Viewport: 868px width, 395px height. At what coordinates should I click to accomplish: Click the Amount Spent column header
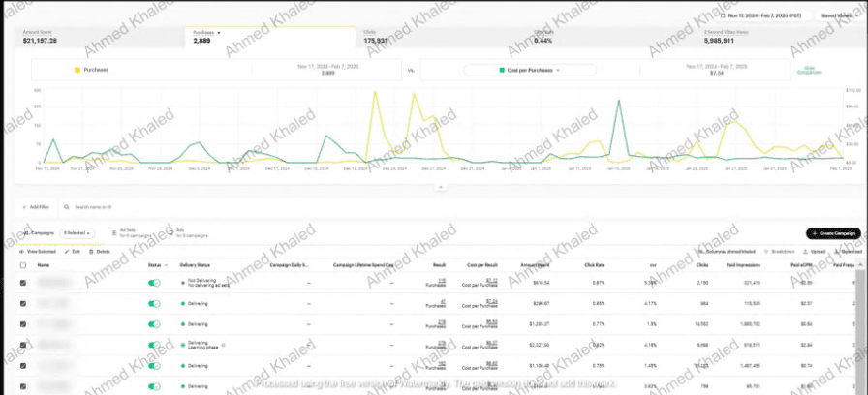535,265
